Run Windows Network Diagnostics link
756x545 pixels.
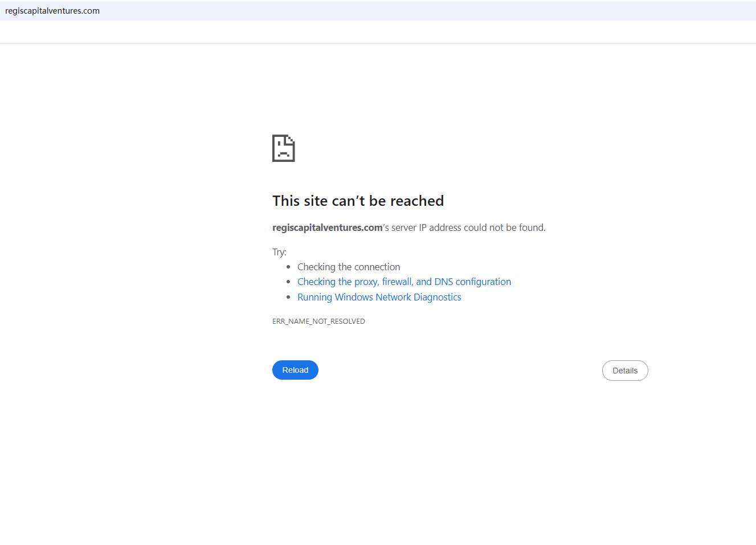click(379, 297)
